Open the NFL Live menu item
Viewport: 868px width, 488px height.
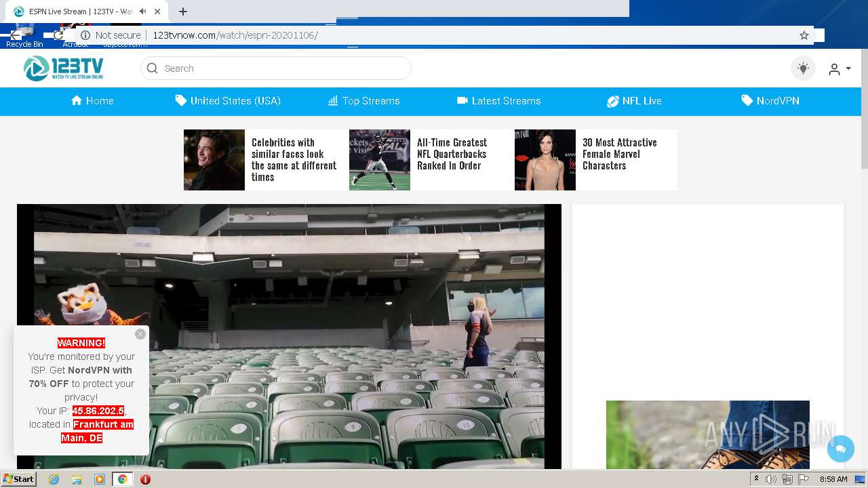click(634, 101)
